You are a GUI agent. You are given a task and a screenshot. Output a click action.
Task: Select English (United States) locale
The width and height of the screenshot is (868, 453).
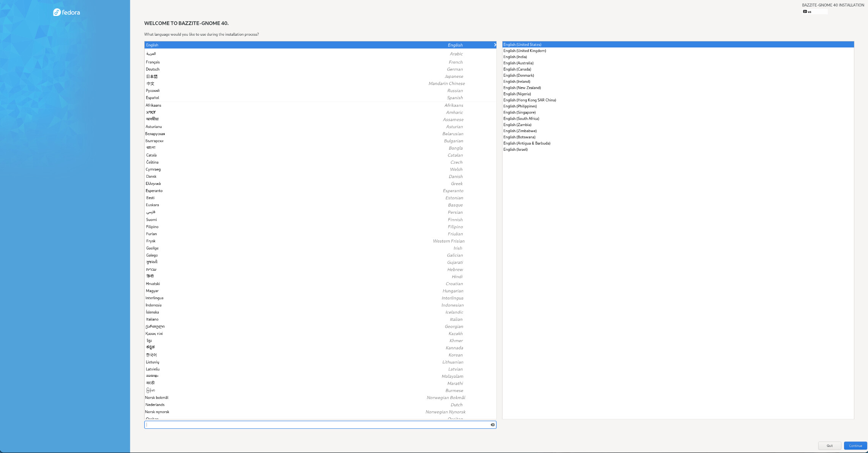(678, 44)
